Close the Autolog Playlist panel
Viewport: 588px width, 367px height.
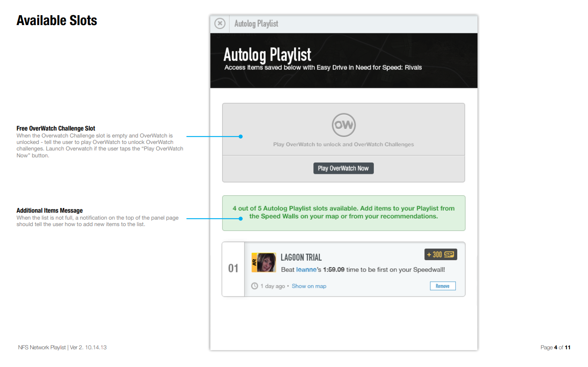[x=220, y=23]
